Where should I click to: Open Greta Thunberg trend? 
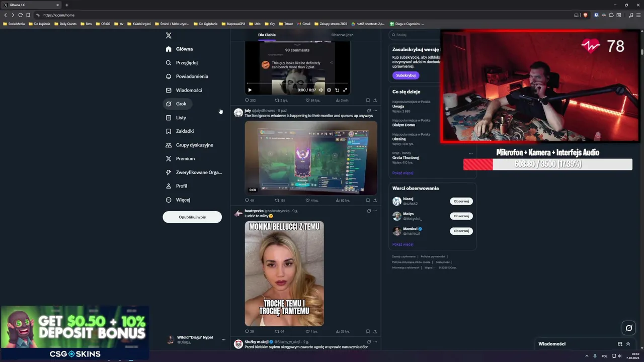406,157
